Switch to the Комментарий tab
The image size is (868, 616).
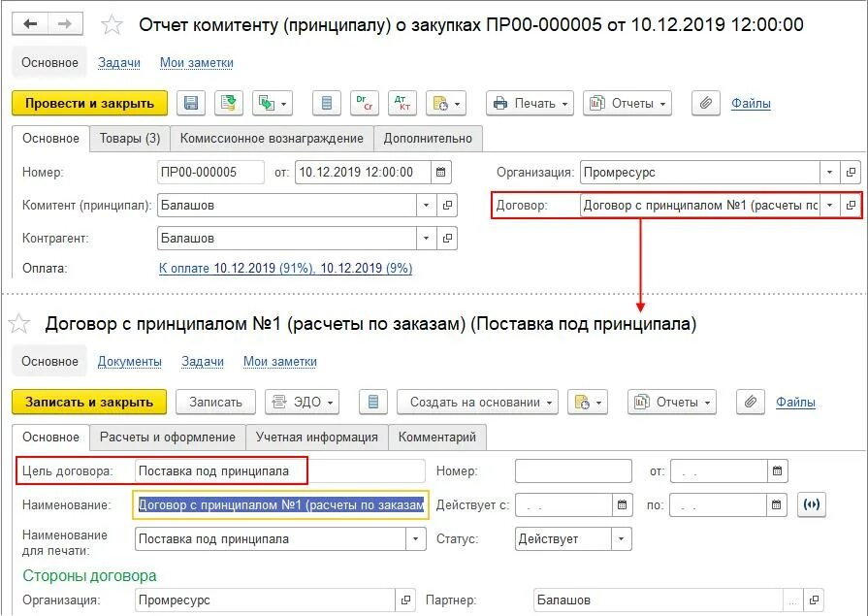point(437,438)
